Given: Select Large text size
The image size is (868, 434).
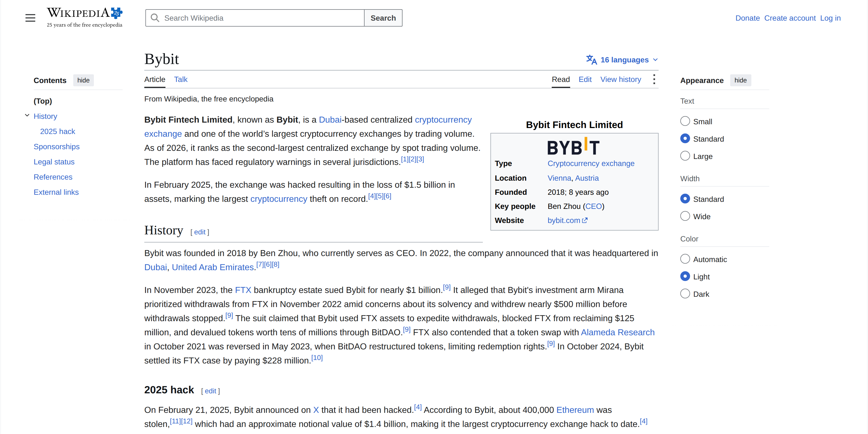Looking at the screenshot, I should tap(685, 156).
